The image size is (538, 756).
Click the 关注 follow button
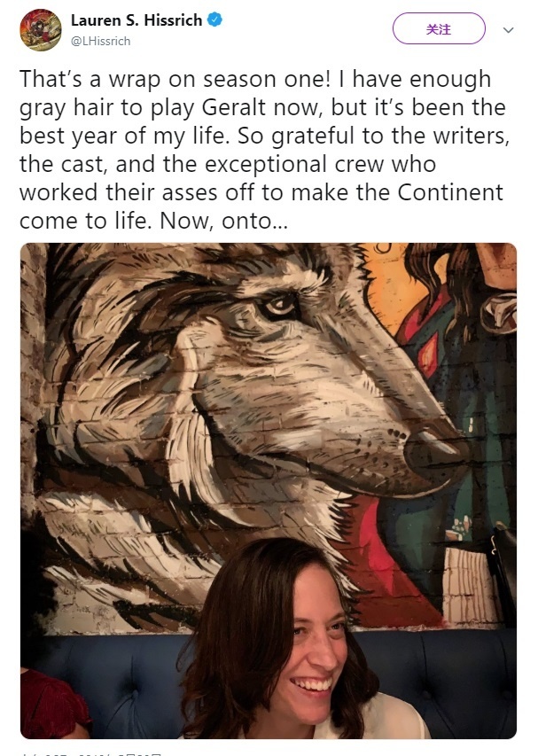pyautogui.click(x=439, y=29)
